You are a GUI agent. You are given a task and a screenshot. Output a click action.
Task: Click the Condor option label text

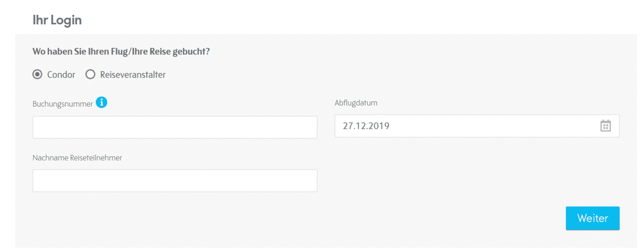[61, 75]
